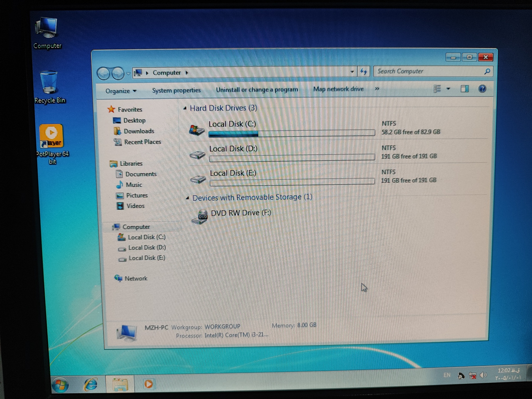
Task: Open Internet Explorer from the taskbar
Action: click(91, 384)
